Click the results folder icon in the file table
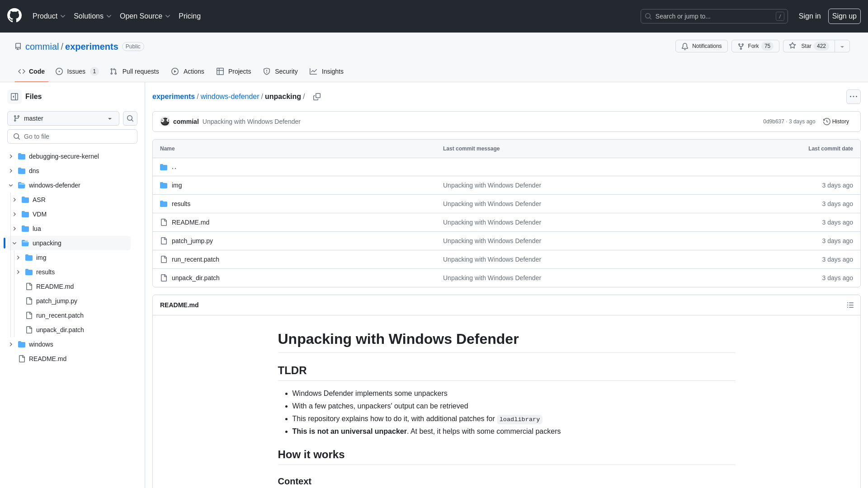Screen dimensions: 868x488 coord(164,204)
